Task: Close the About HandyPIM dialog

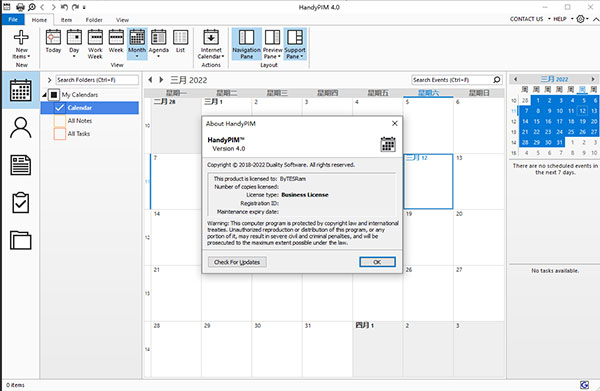Action: (395, 123)
